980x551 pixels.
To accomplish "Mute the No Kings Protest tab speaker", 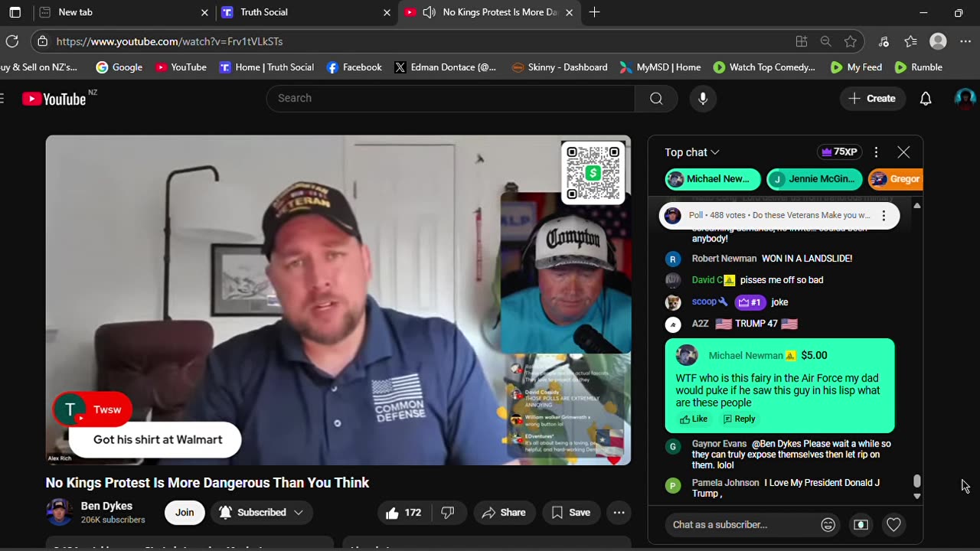I will [x=430, y=12].
